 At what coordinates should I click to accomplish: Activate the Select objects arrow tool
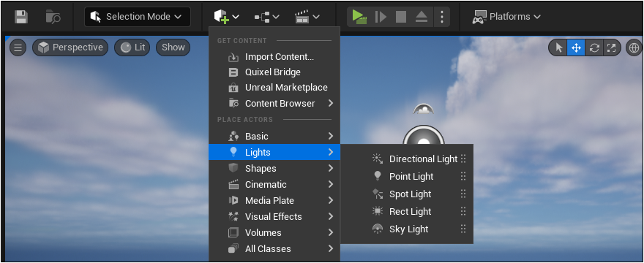[x=558, y=48]
